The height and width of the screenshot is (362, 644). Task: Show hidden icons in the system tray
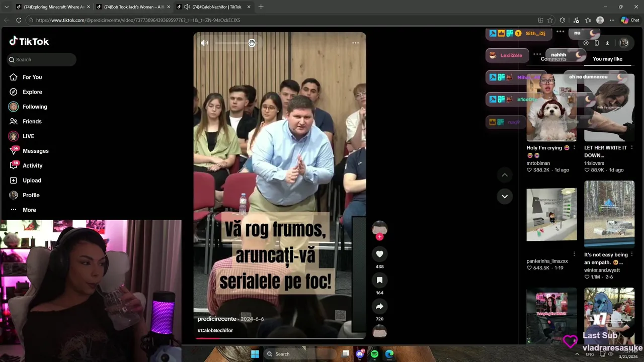point(577,354)
